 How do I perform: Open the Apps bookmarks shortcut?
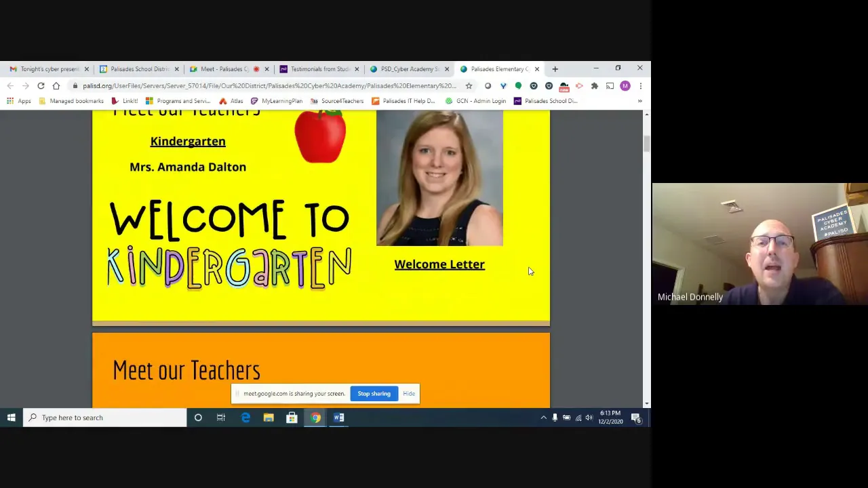point(18,101)
